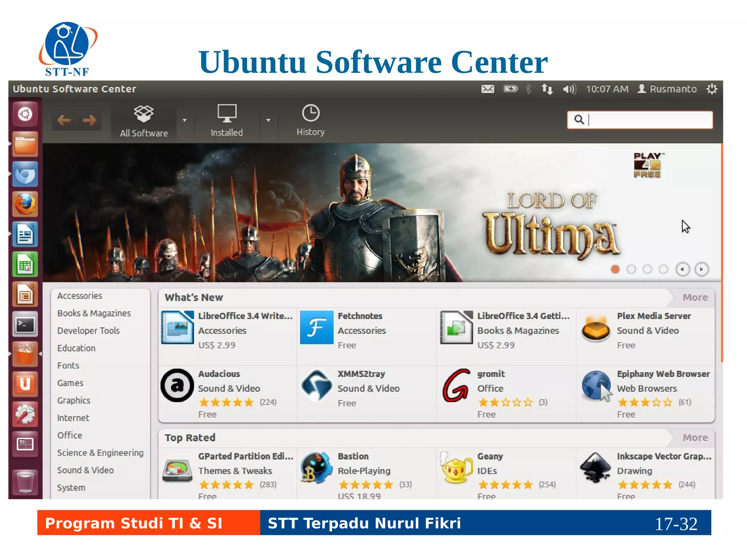747x560 pixels.
Task: Select the fourth banner slide dot
Action: (663, 269)
